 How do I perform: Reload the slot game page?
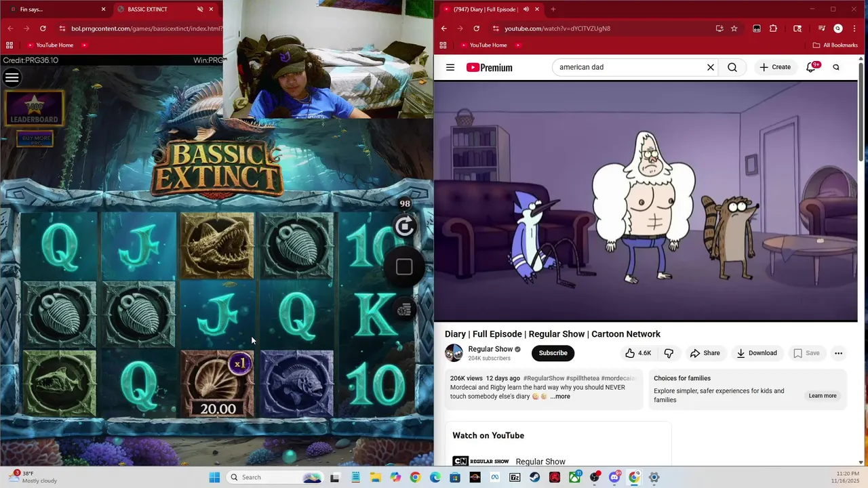point(43,28)
